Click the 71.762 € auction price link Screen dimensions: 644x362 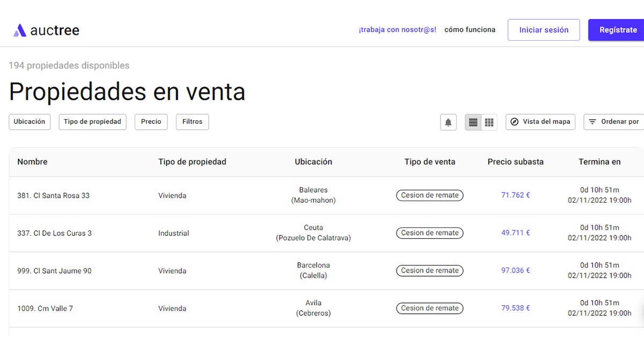515,195
